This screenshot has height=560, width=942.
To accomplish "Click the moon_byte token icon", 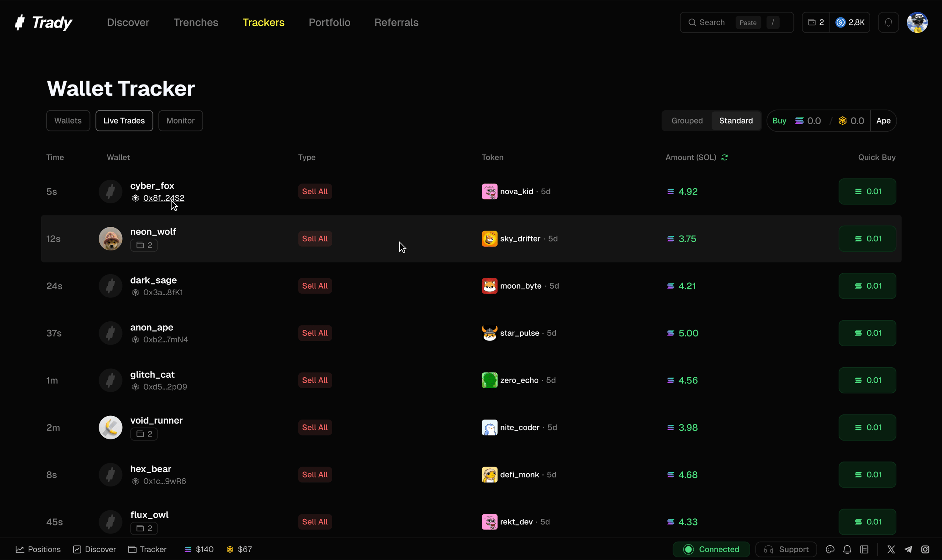I will tap(489, 286).
